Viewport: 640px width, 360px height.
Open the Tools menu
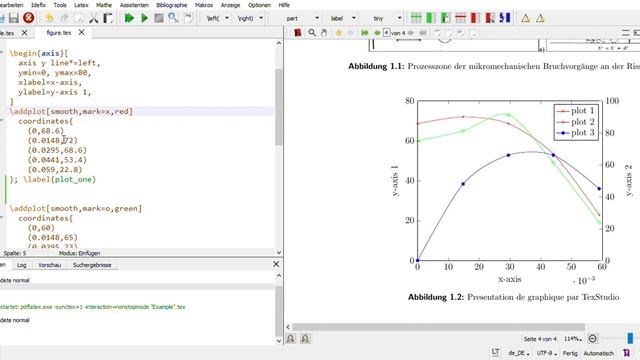click(60, 5)
